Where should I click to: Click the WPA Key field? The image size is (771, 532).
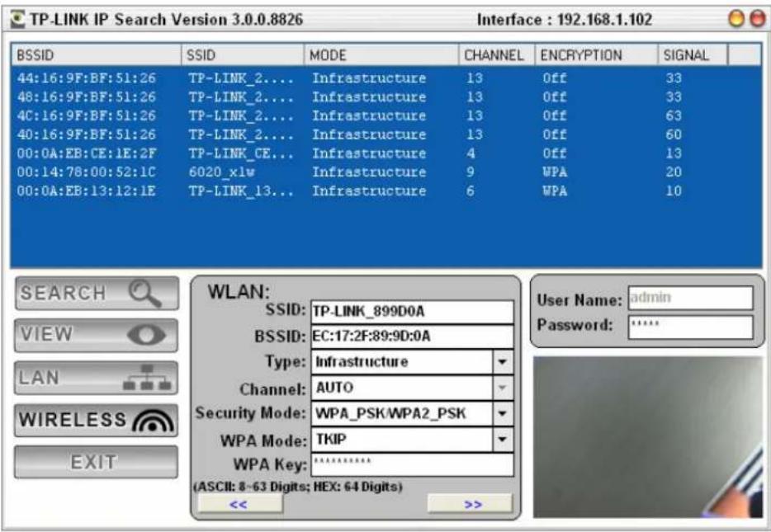pyautogui.click(x=412, y=464)
